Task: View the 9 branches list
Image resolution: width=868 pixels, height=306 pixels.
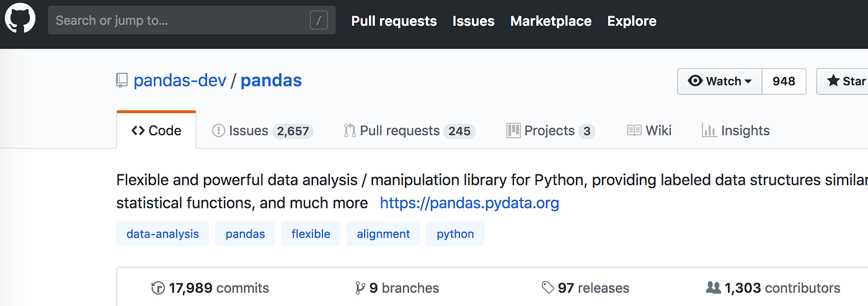Action: click(397, 288)
